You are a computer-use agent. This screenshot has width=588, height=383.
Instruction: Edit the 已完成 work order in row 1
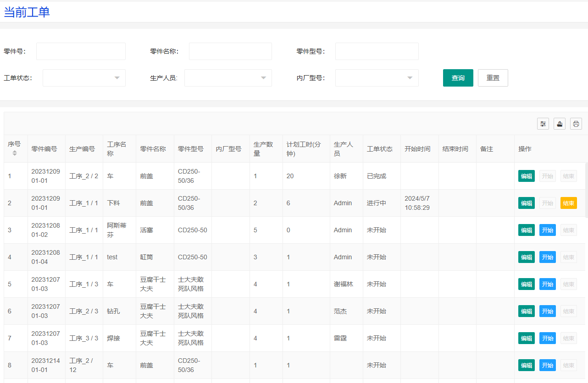[526, 176]
